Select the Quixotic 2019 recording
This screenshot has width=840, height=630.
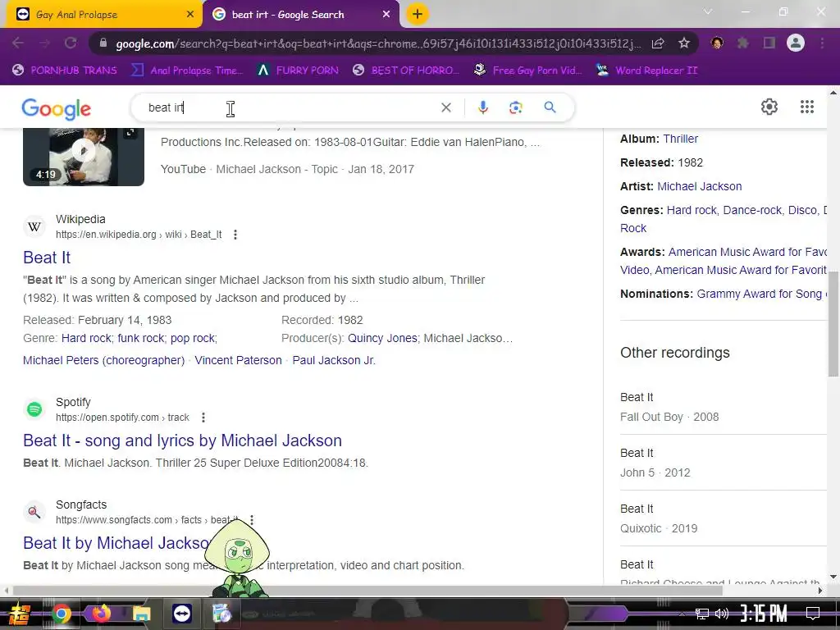tap(724, 518)
